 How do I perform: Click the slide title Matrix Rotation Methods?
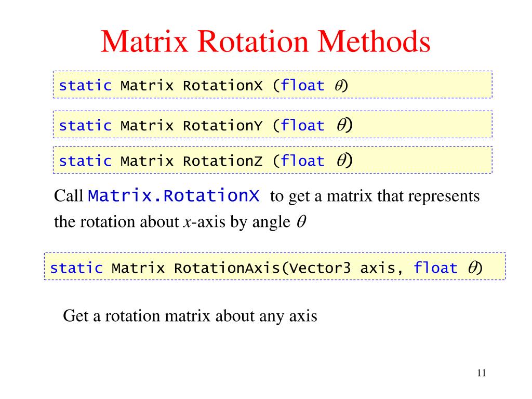coord(265,42)
